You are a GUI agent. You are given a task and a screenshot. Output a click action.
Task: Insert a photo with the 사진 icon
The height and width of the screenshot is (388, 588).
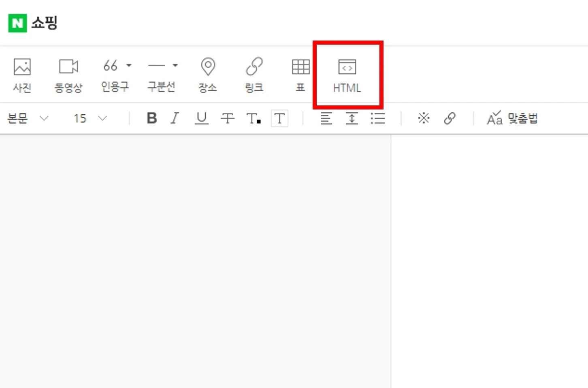[22, 75]
